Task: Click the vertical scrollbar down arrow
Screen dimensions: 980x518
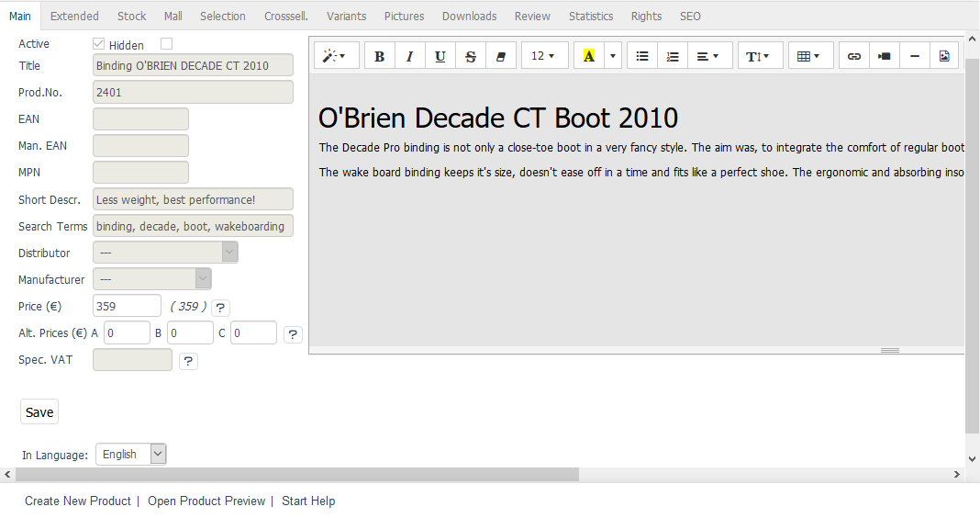Action: click(973, 458)
